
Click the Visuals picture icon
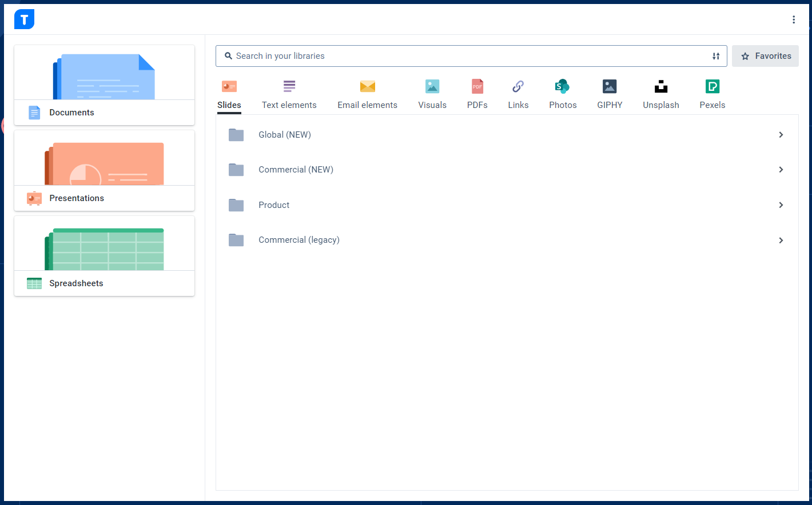[432, 86]
